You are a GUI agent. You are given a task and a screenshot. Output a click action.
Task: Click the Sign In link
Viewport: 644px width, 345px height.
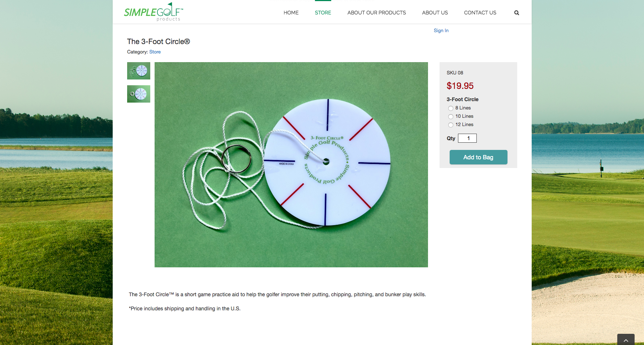tap(441, 31)
